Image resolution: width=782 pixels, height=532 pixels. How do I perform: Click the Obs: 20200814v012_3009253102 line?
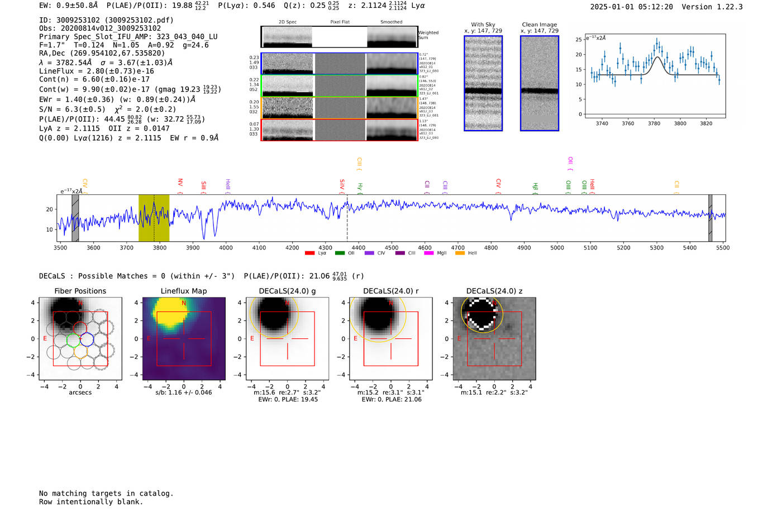click(100, 28)
